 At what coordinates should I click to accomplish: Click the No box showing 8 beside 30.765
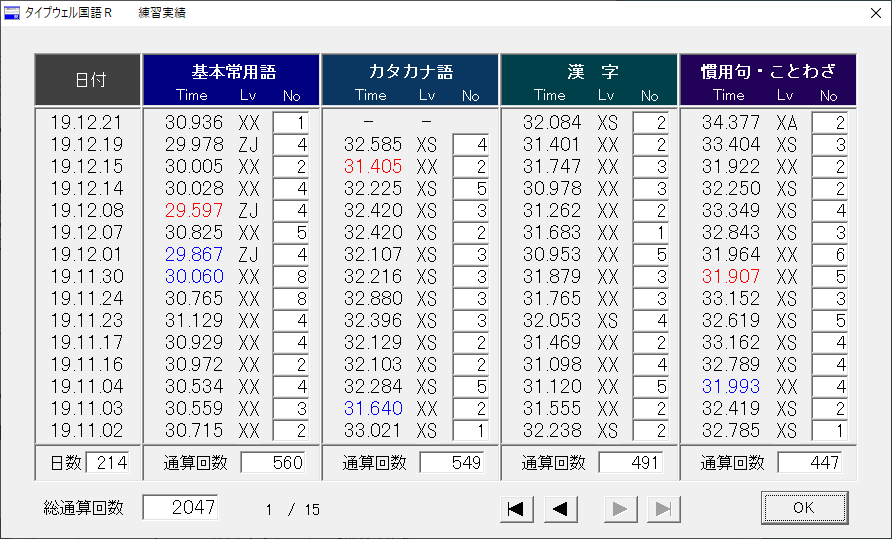291,298
